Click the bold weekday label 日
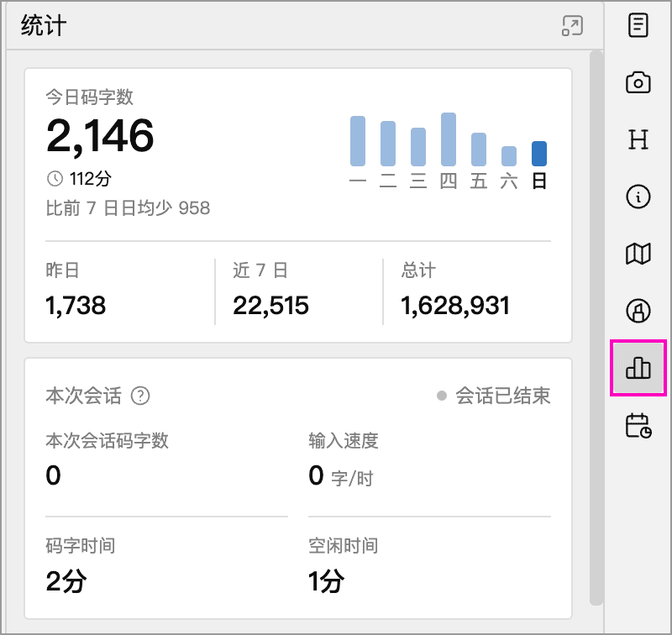The height and width of the screenshot is (635, 672). coord(539,181)
